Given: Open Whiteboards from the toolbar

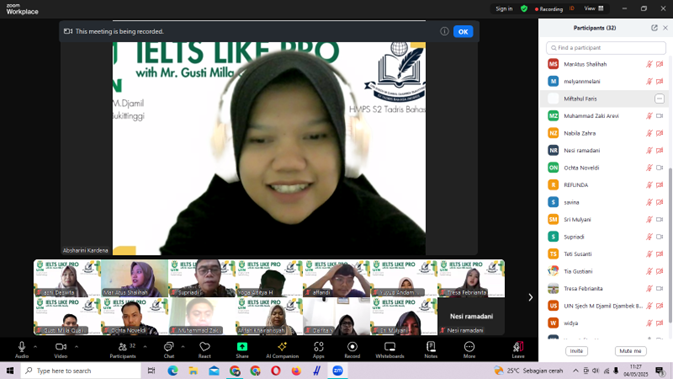Looking at the screenshot, I should [390, 349].
